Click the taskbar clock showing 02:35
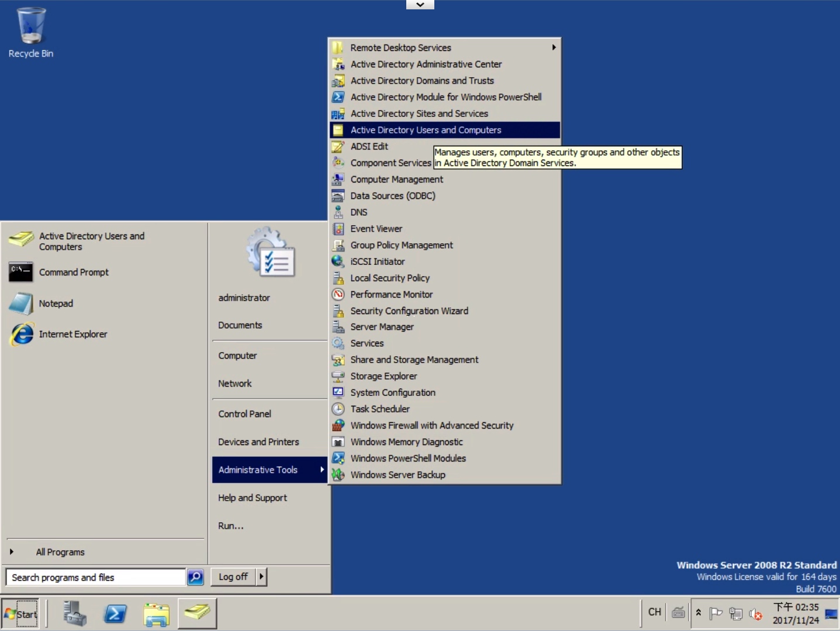 coord(796,613)
